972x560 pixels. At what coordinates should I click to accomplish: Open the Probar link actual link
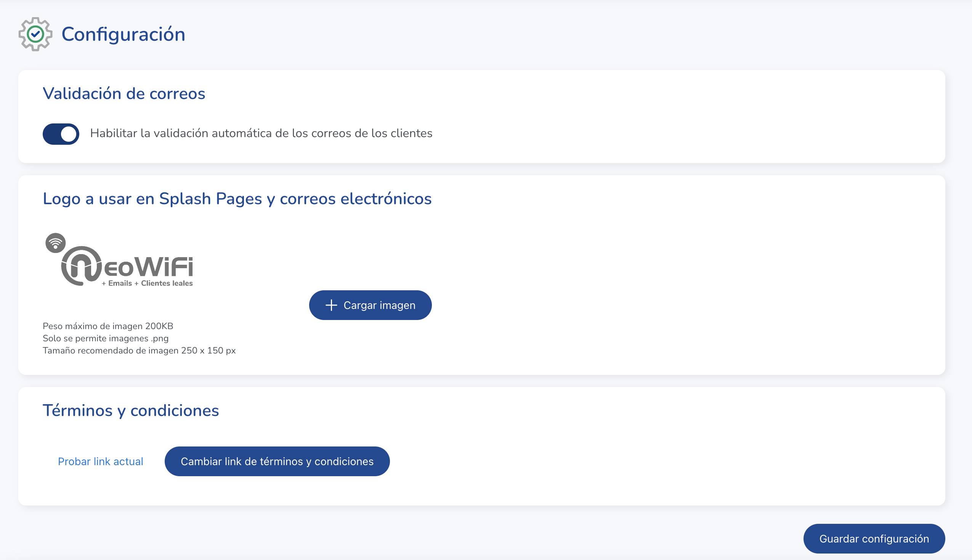100,461
